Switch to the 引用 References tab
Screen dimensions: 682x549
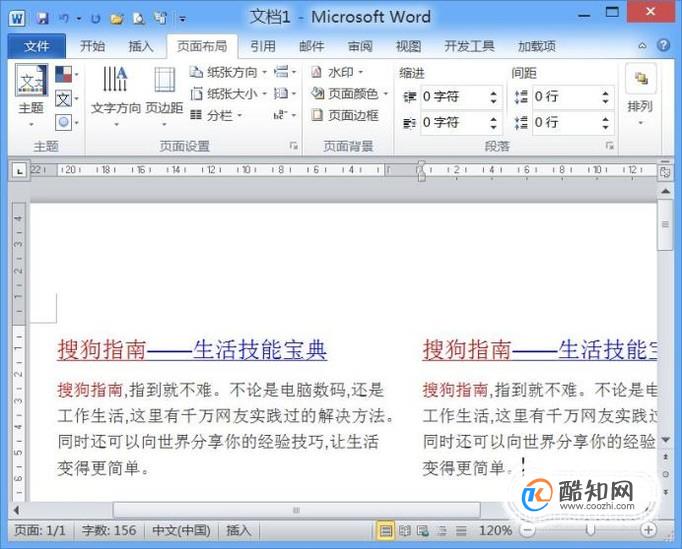click(x=263, y=46)
